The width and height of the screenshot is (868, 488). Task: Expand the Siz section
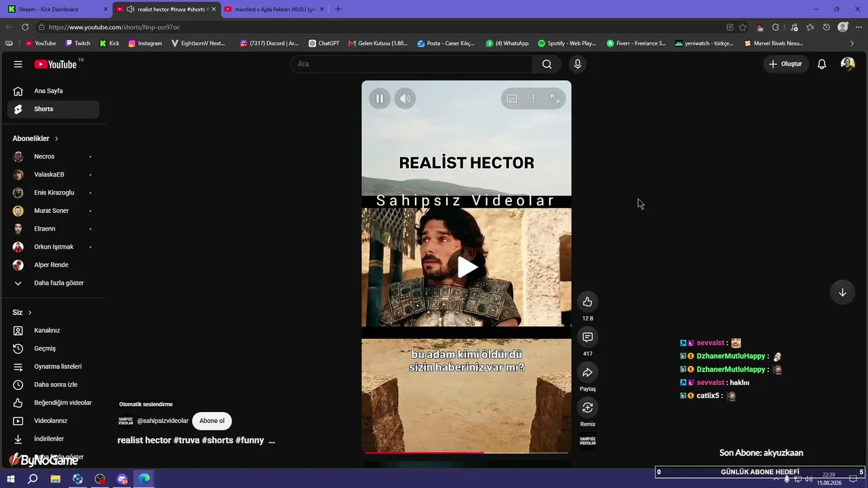tap(22, 312)
